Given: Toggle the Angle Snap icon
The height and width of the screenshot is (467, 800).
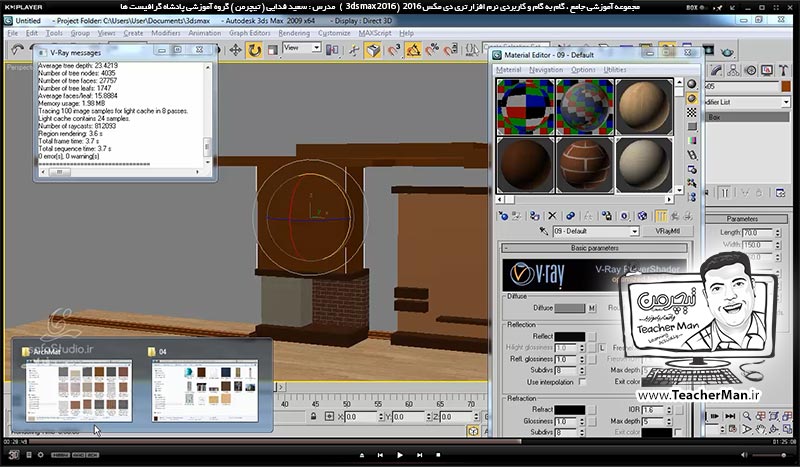Looking at the screenshot, I should (413, 50).
